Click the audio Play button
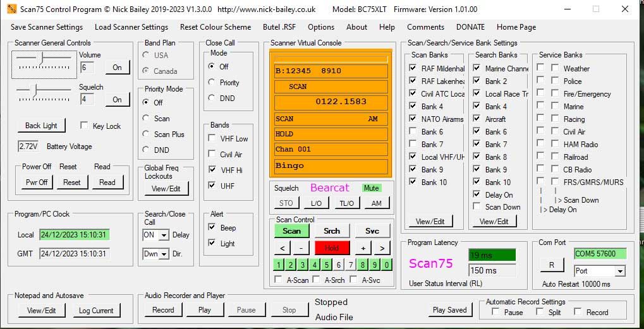Viewport: 644px width, 329px height. click(x=205, y=309)
